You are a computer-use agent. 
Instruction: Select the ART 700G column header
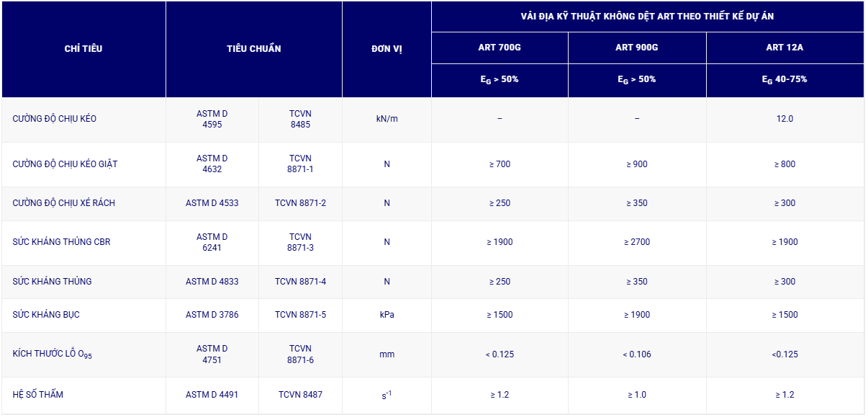499,48
